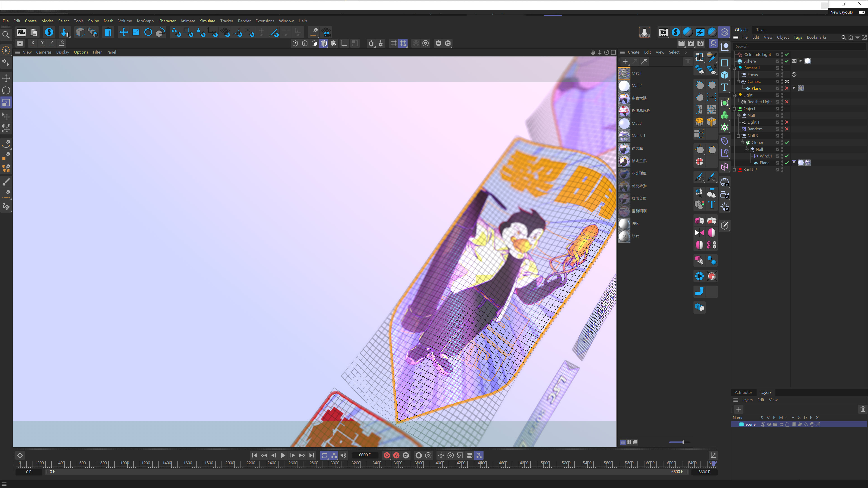868x488 pixels.
Task: Toggle timeline loop playback icon
Action: (x=324, y=455)
